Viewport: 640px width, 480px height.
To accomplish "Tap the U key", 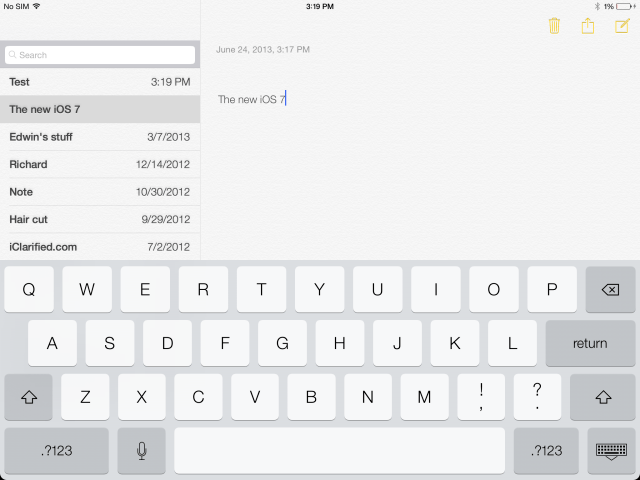I will coord(378,289).
